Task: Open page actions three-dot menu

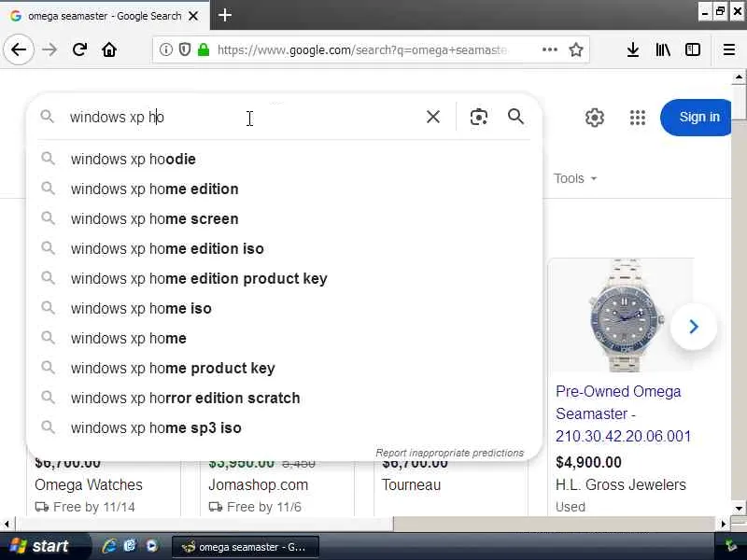Action: pos(550,49)
